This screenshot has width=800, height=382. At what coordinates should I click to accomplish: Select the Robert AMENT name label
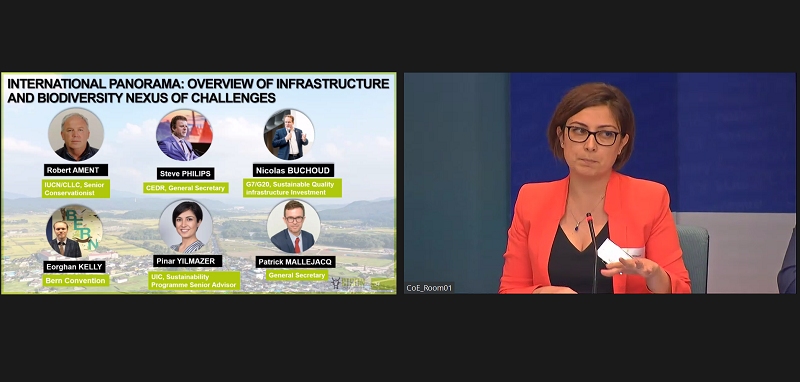click(76, 170)
